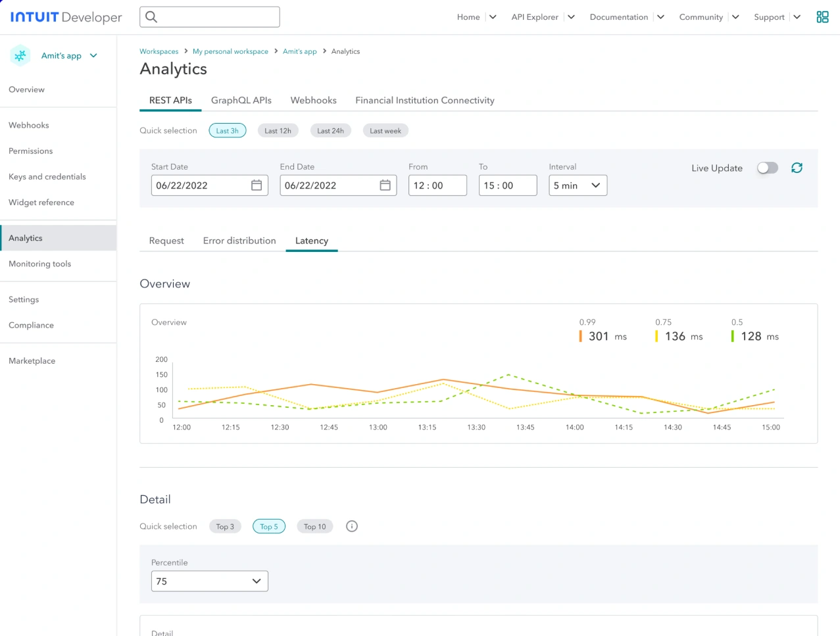Switch to the Webhooks tab

314,101
